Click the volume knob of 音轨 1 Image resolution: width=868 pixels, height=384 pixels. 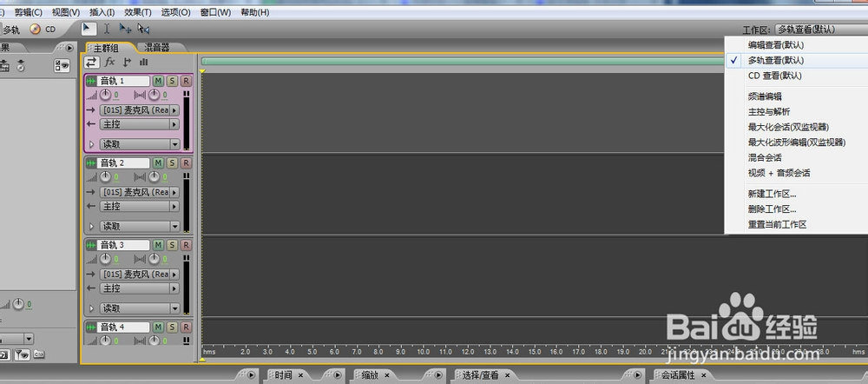pyautogui.click(x=105, y=95)
